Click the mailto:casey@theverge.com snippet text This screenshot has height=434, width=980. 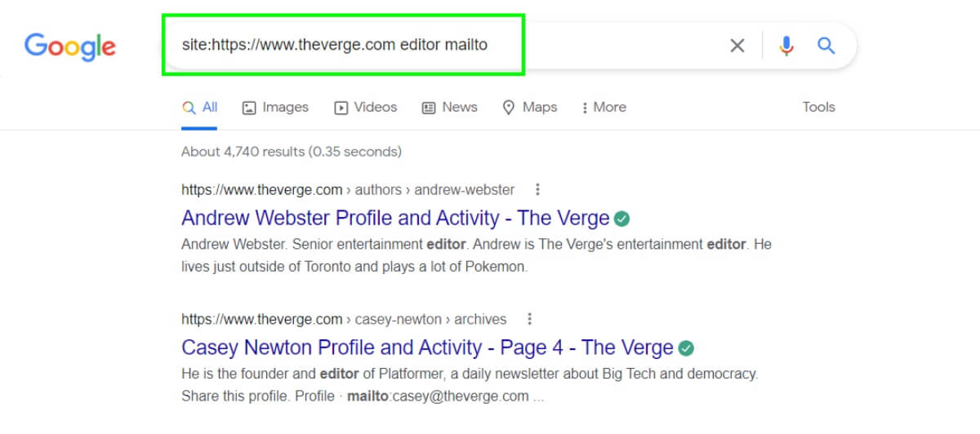438,396
